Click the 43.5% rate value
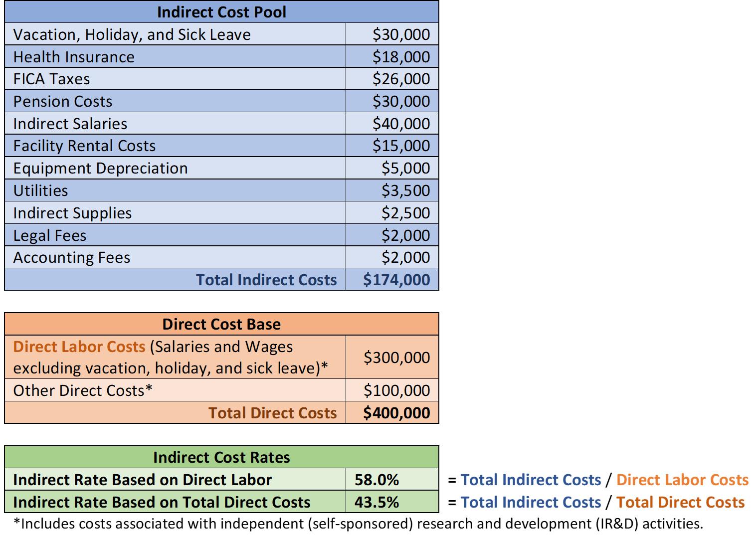The image size is (756, 539). click(x=392, y=502)
